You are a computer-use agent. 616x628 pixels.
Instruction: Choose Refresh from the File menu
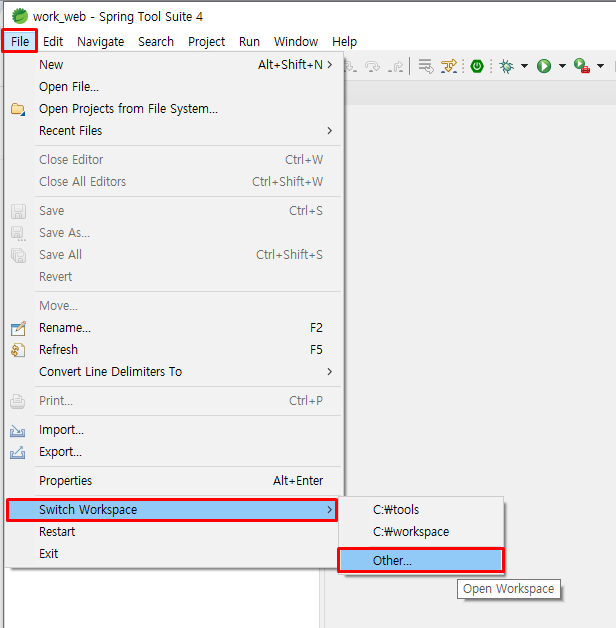click(x=174, y=350)
